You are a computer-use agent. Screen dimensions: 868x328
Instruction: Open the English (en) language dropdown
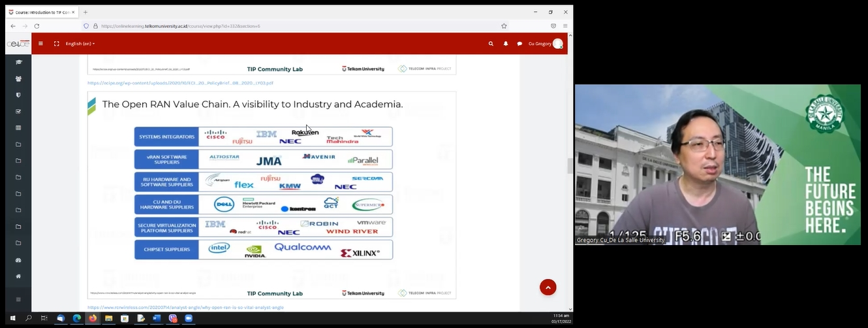coord(80,44)
